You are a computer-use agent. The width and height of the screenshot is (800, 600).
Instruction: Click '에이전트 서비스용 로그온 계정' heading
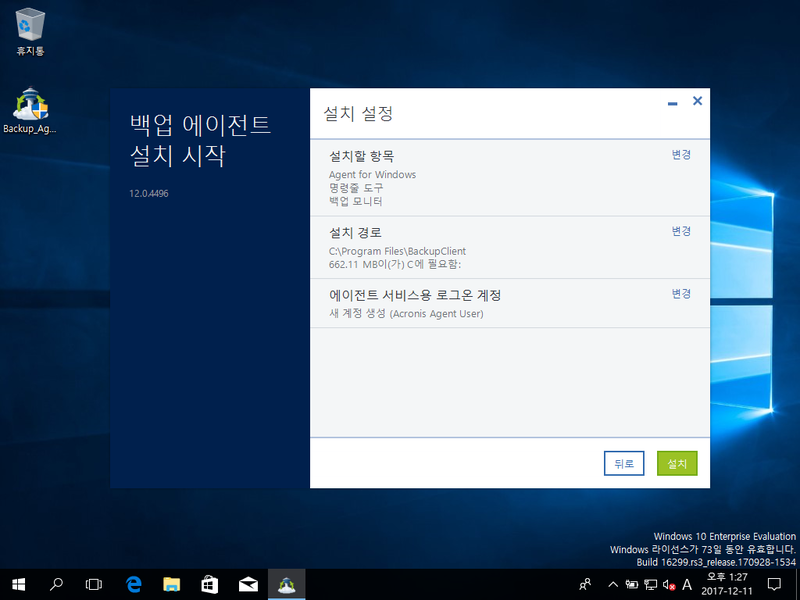[415, 295]
